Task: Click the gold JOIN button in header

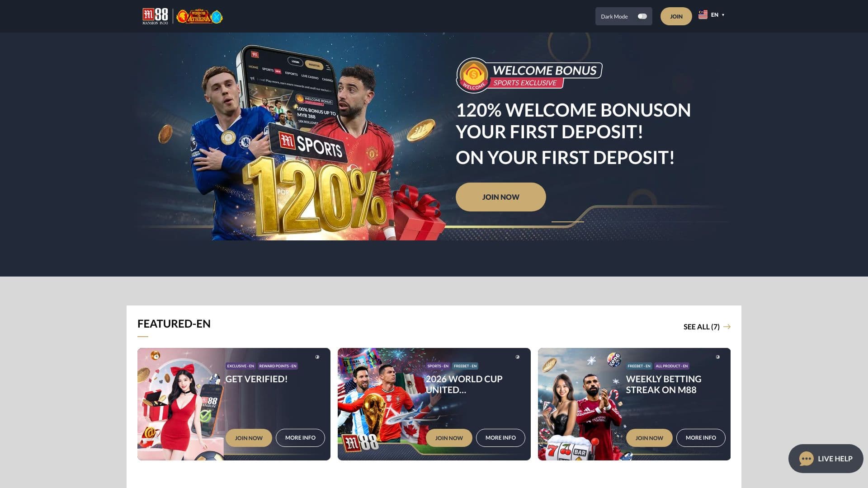Action: coord(676,16)
